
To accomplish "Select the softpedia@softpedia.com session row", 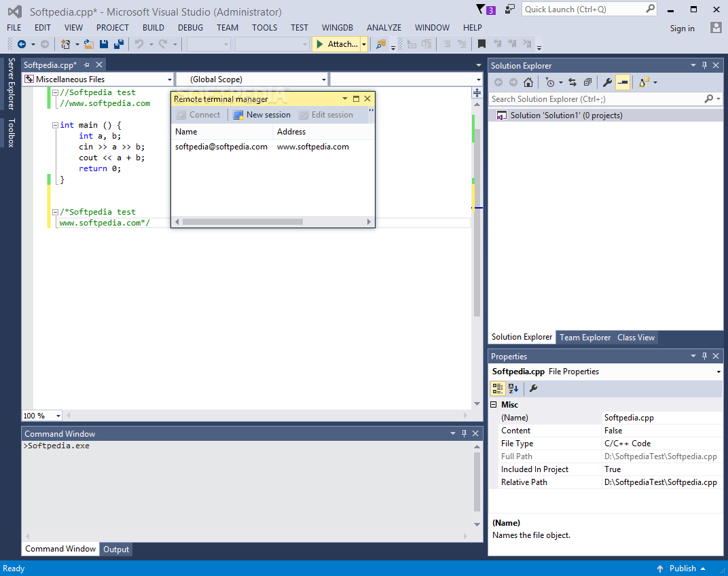I will pos(273,147).
